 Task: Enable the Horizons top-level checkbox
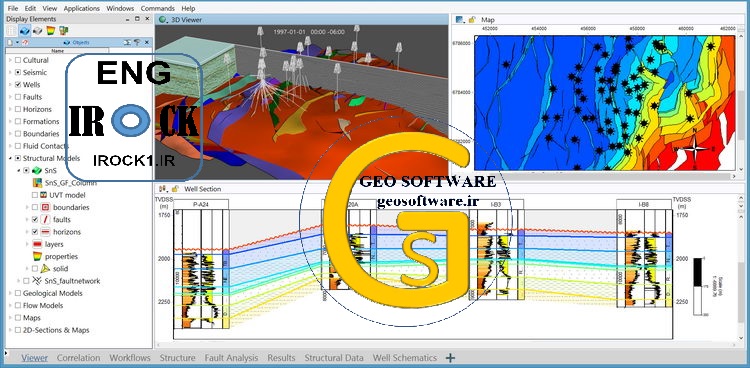[18, 109]
